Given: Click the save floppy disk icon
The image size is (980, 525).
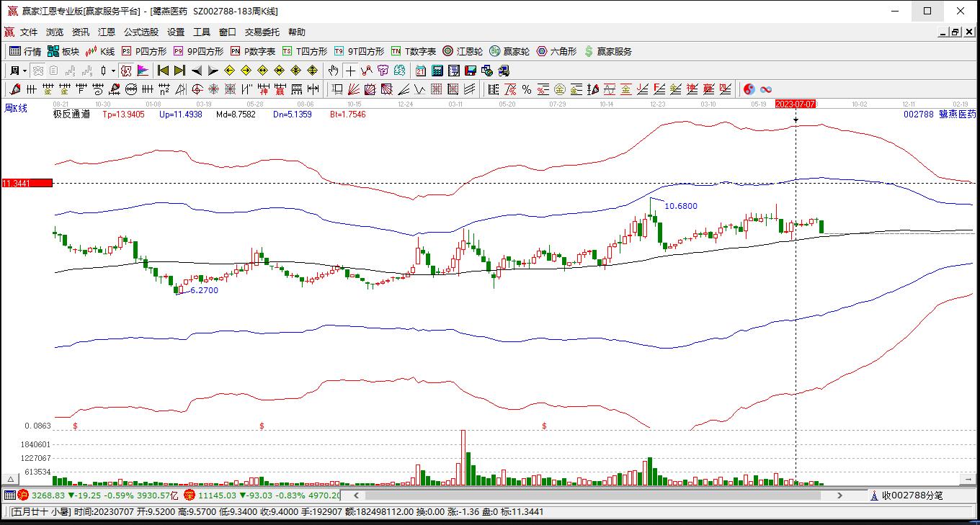Looking at the screenshot, I should (x=471, y=71).
